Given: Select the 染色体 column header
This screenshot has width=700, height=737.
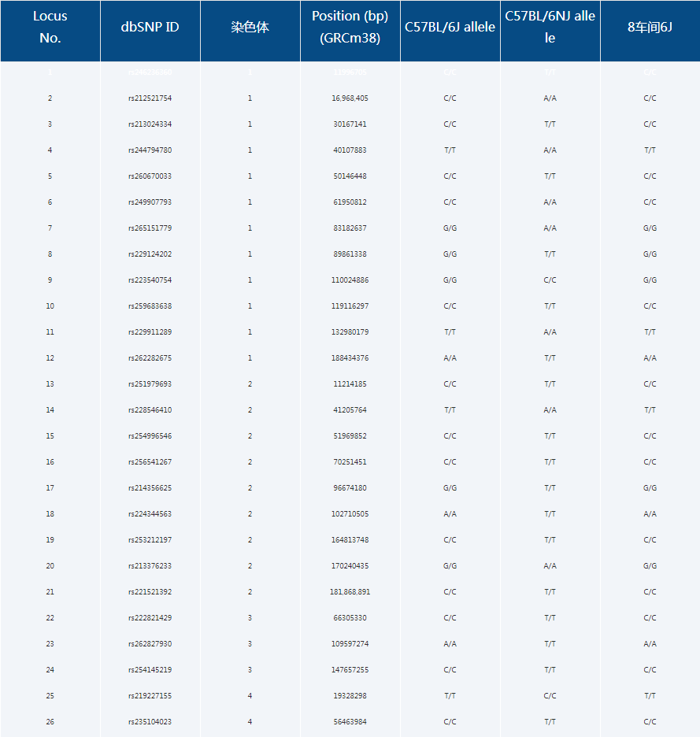Looking at the screenshot, I should pos(250,27).
